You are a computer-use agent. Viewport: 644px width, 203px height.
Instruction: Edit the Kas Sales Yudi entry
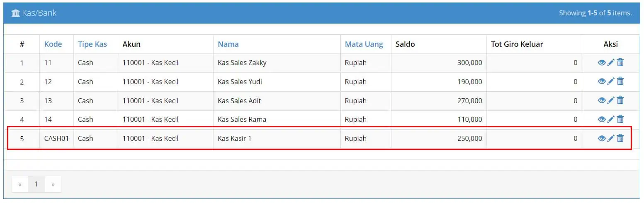click(x=611, y=82)
